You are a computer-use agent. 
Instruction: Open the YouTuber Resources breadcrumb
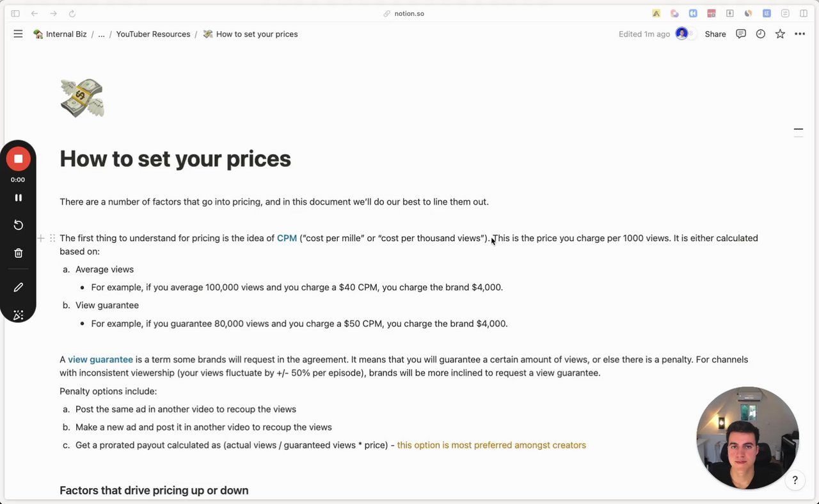click(153, 34)
